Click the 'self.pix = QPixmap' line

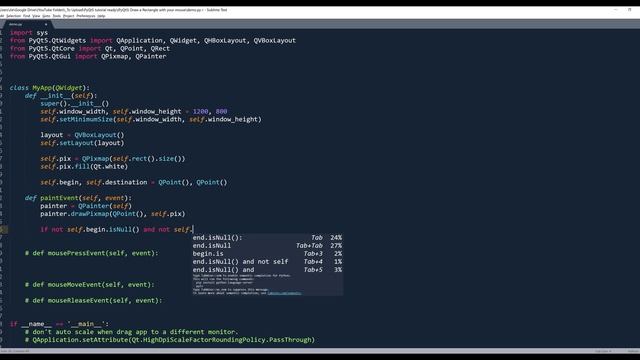(113, 159)
